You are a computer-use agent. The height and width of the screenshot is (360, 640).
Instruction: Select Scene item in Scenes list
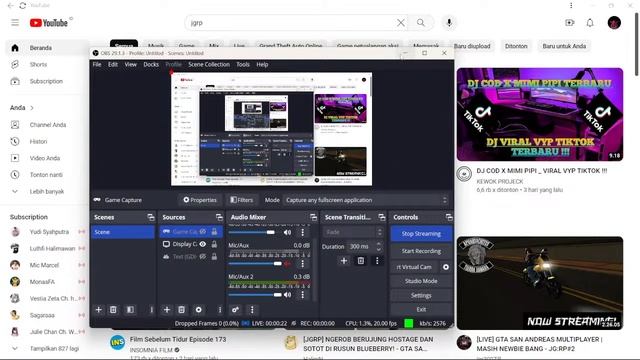pos(122,232)
